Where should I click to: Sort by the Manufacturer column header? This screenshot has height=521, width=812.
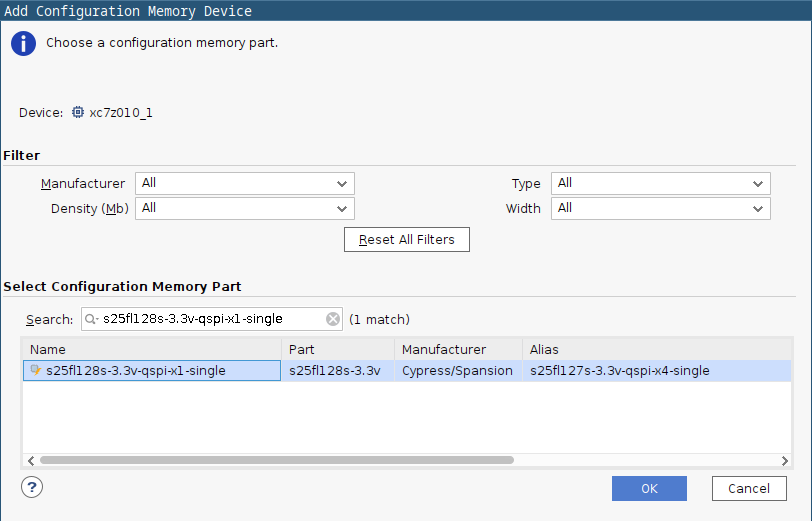click(x=458, y=350)
